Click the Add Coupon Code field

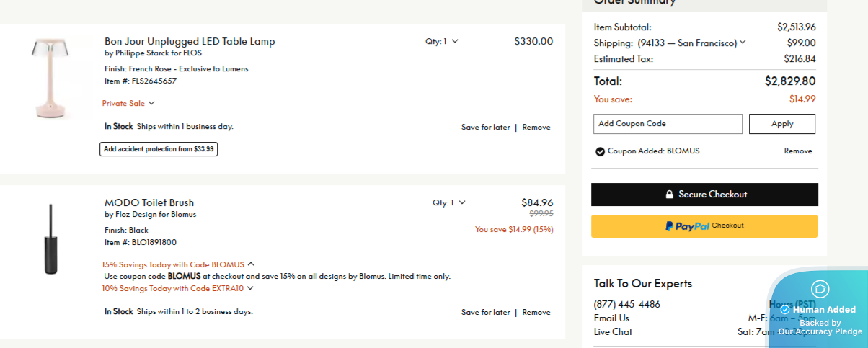coord(668,124)
